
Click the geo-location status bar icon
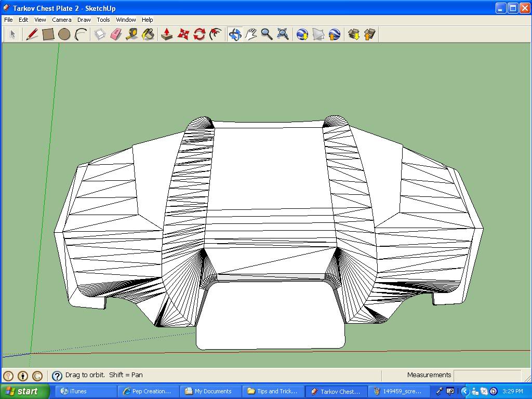pyautogui.click(x=8, y=376)
